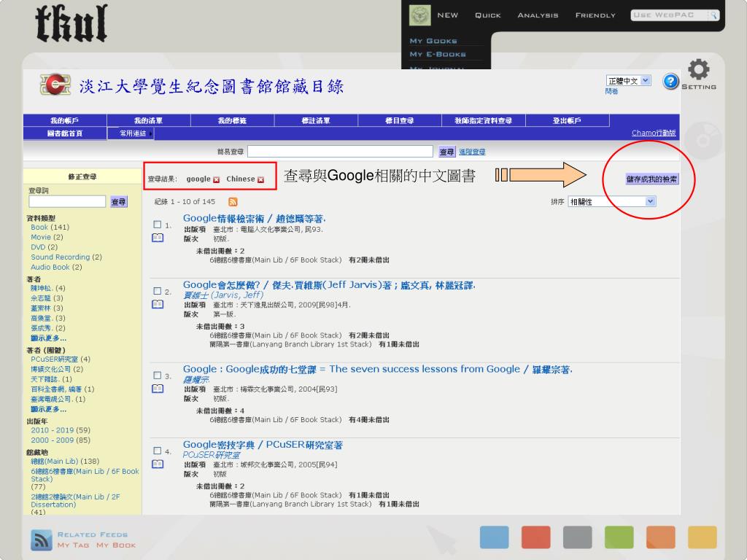Open My Books in top menu
This screenshot has width=747, height=560.
[x=433, y=41]
